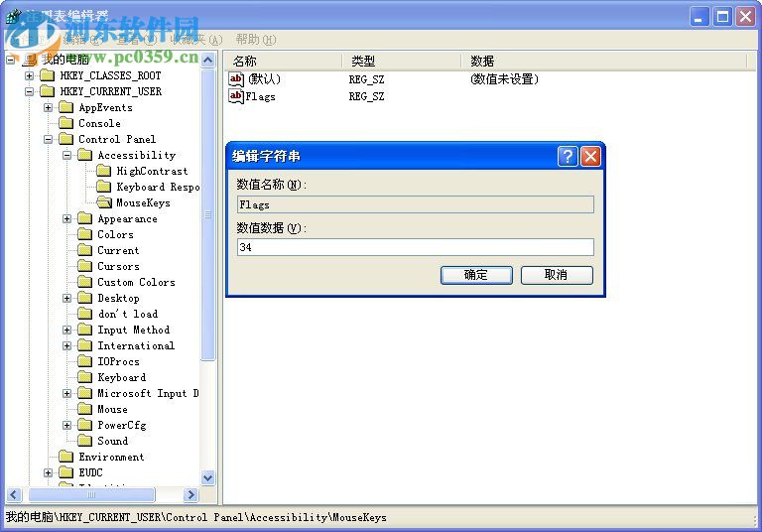The height and width of the screenshot is (532, 762).
Task: Minimize the registry editor window
Action: point(698,17)
